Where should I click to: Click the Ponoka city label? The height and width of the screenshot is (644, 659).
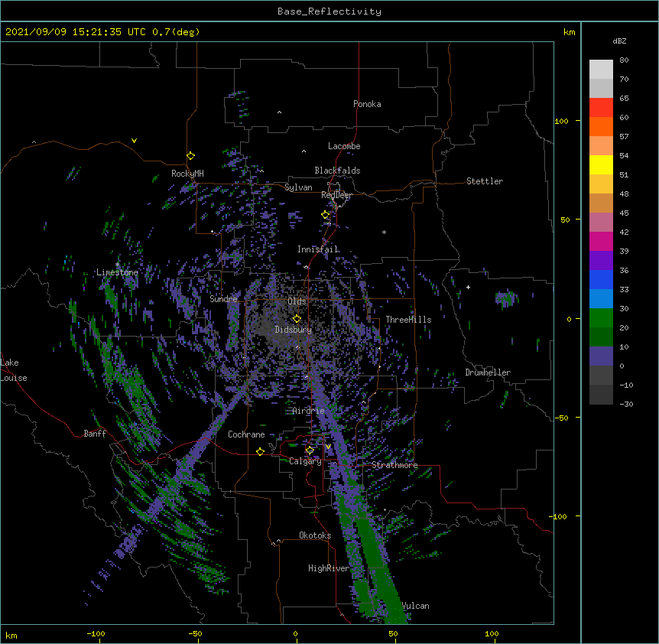point(367,104)
